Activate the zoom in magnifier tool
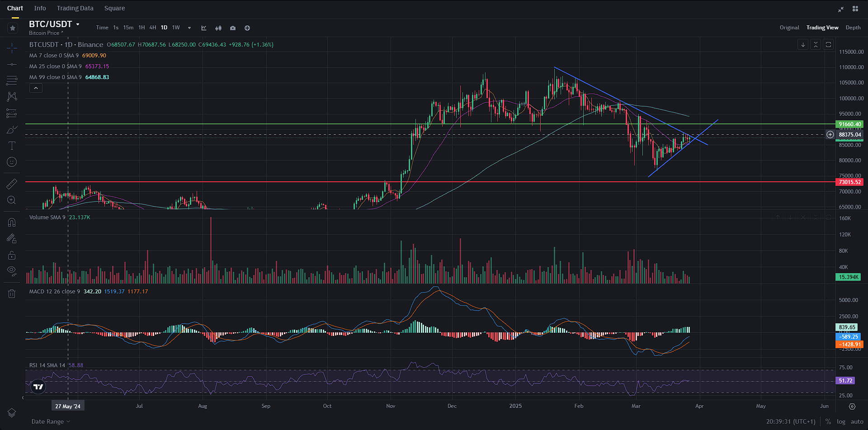This screenshot has height=430, width=868. click(x=12, y=200)
